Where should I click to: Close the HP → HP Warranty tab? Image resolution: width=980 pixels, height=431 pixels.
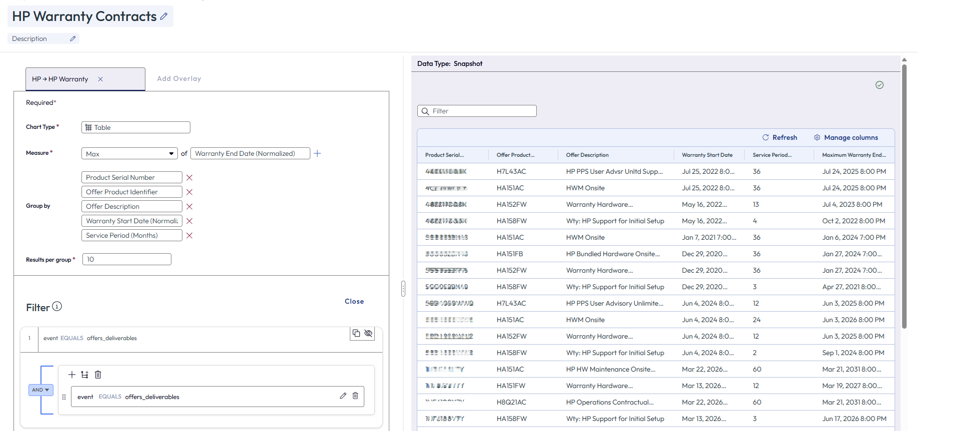100,79
